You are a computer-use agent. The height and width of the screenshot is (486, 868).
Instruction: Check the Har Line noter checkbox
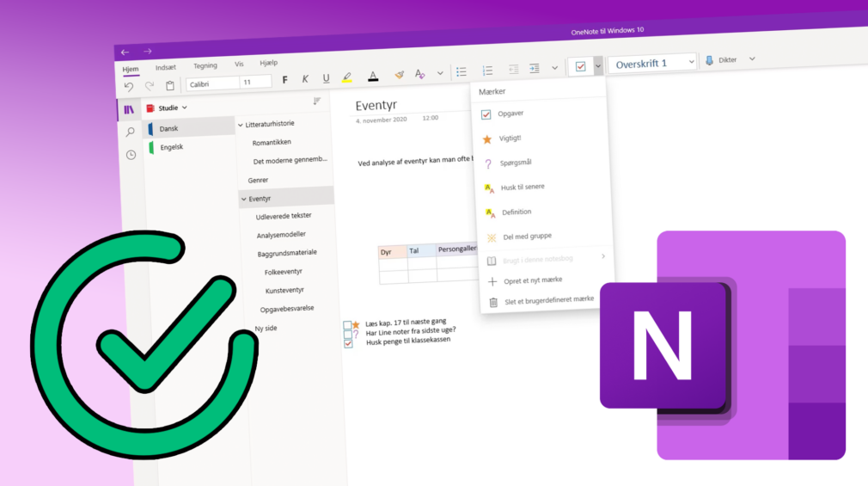click(x=348, y=334)
